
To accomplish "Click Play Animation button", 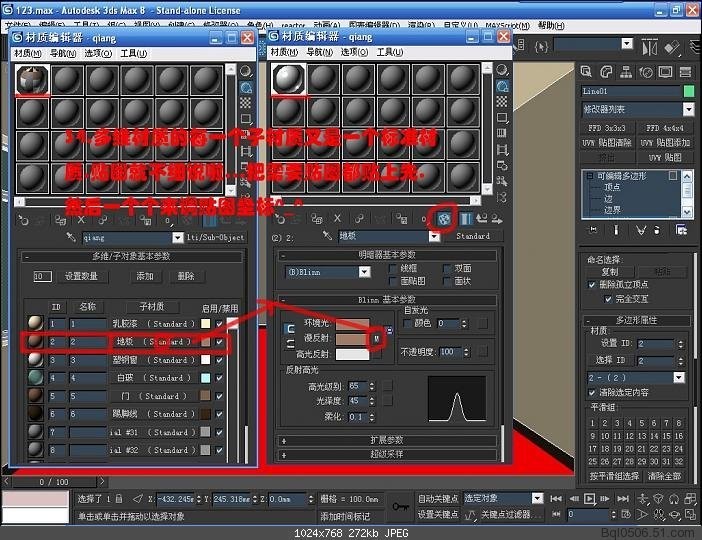I will pos(590,498).
